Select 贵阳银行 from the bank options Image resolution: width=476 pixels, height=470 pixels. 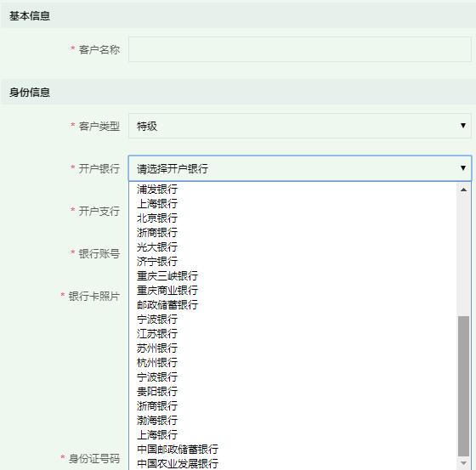pos(292,391)
